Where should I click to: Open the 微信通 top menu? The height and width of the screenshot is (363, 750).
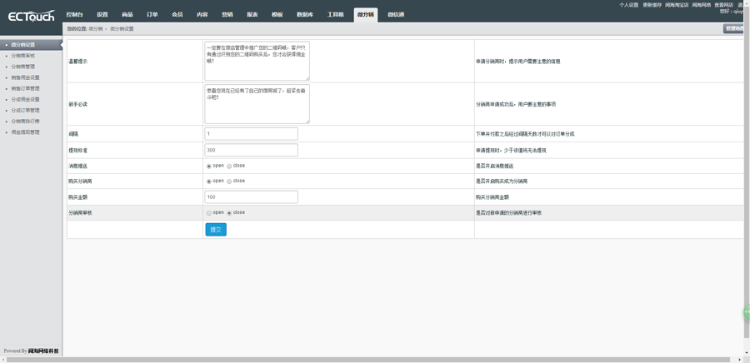tap(395, 15)
